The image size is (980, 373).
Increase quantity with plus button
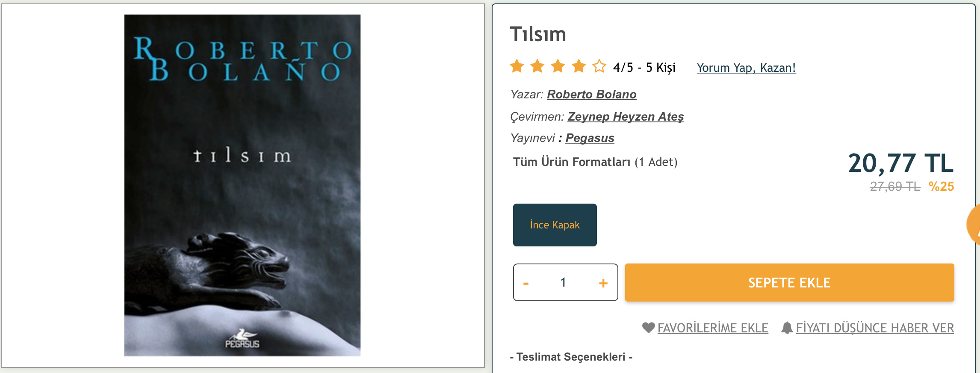pos(603,283)
